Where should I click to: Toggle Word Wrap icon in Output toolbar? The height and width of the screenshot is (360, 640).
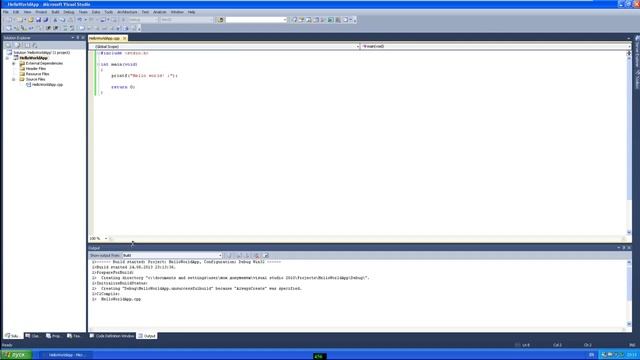[266, 256]
